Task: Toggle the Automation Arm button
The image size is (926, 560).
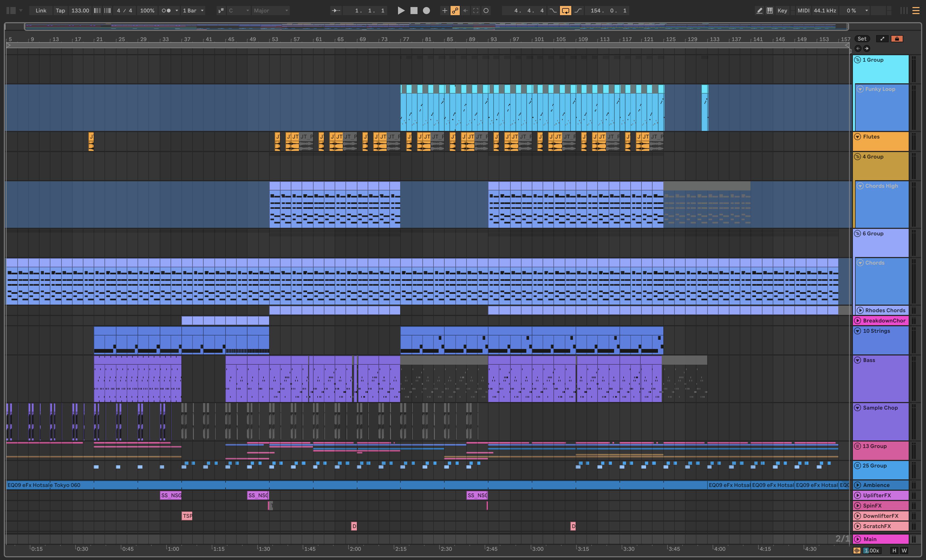Action: pyautogui.click(x=455, y=11)
